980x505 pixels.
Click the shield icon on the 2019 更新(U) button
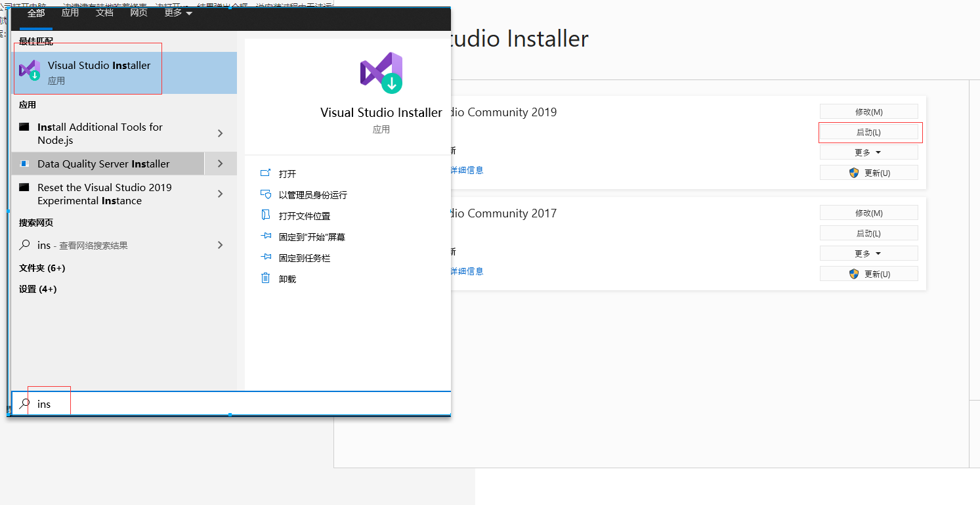pos(853,172)
